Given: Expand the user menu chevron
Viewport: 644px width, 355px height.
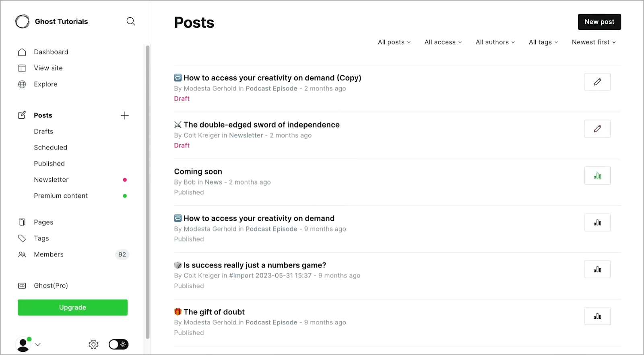Looking at the screenshot, I should point(38,345).
